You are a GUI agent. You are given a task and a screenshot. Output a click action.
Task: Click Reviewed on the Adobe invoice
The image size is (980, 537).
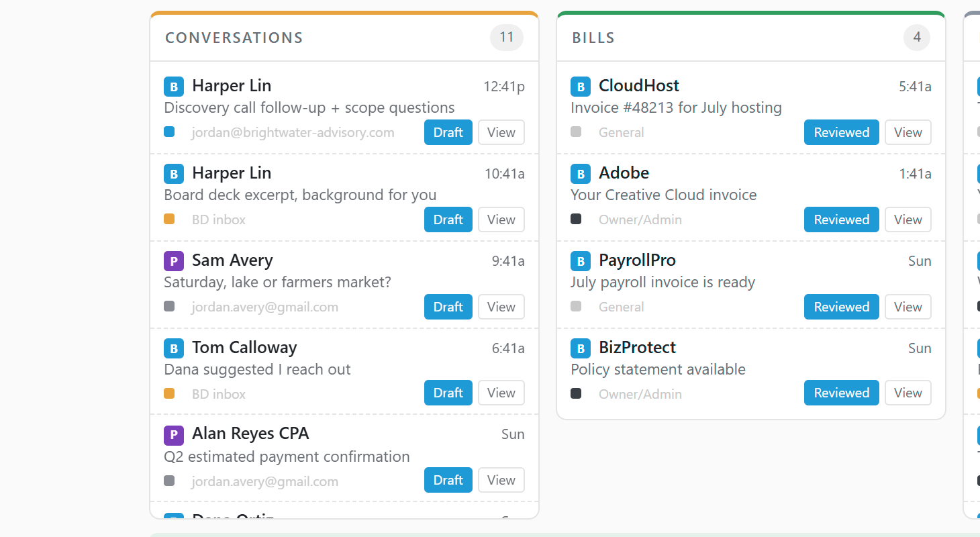pos(842,219)
